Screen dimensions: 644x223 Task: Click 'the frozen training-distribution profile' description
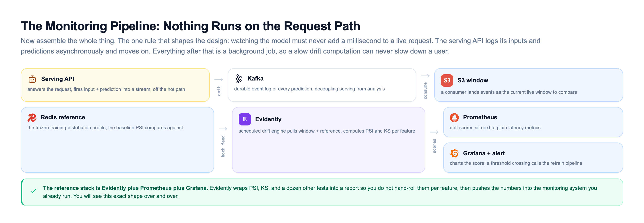(x=105, y=128)
